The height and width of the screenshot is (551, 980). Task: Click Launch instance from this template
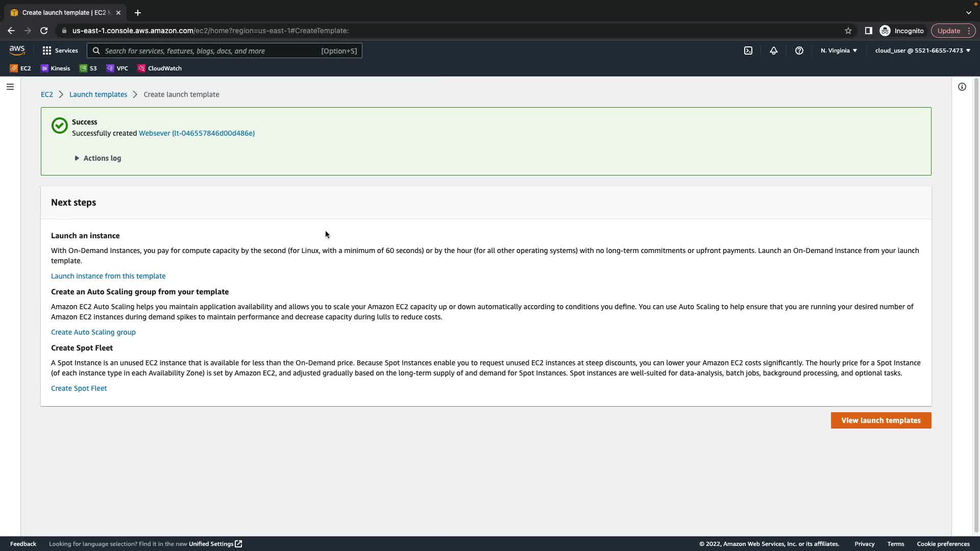pyautogui.click(x=108, y=276)
